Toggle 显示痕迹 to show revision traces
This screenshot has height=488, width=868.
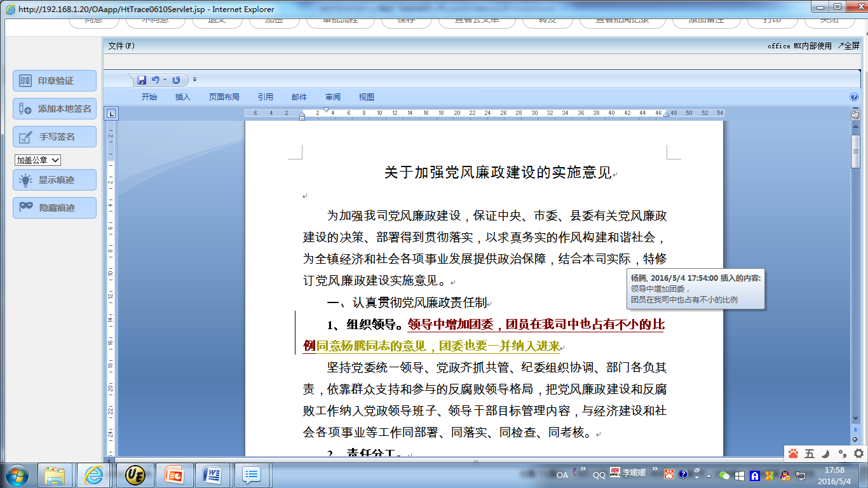(x=54, y=180)
